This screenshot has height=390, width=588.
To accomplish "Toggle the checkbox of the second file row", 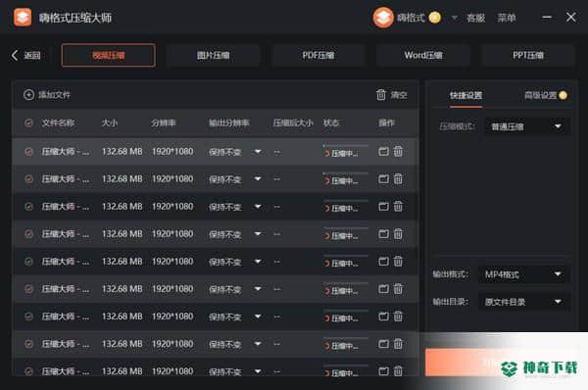I will [28, 179].
